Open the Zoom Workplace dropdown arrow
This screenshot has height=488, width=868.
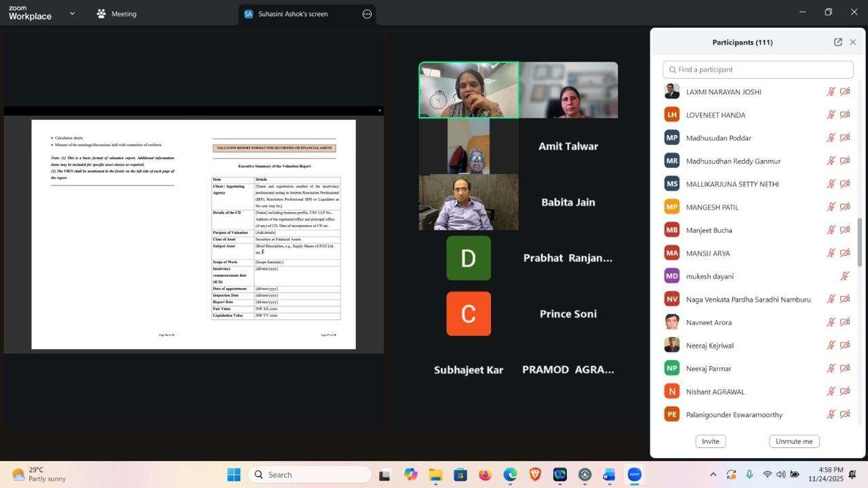point(72,14)
